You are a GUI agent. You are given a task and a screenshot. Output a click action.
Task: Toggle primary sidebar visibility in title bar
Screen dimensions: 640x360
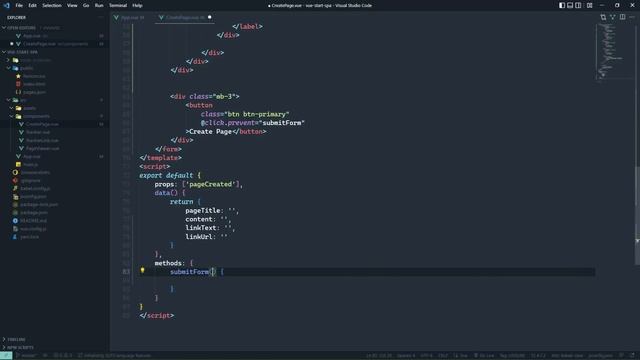(x=562, y=5)
